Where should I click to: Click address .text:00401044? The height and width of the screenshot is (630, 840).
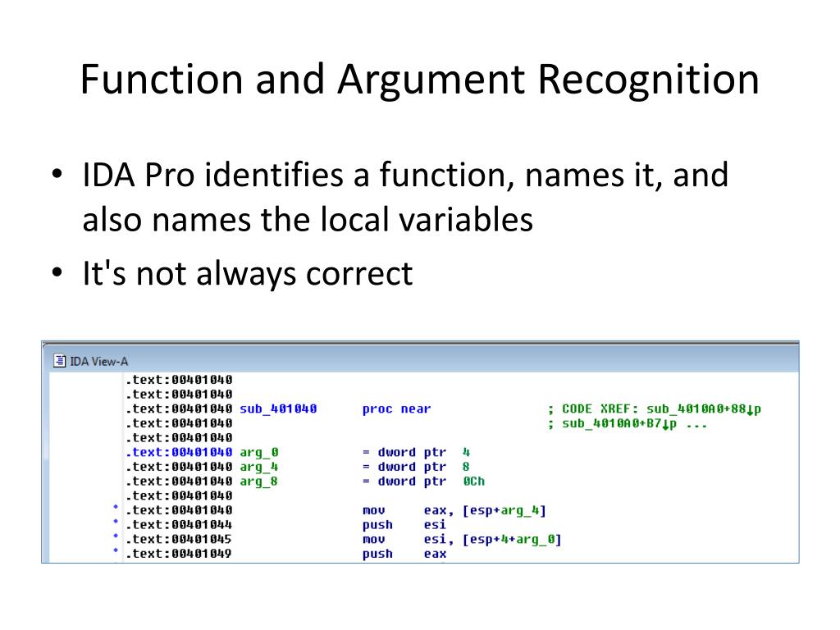(179, 525)
